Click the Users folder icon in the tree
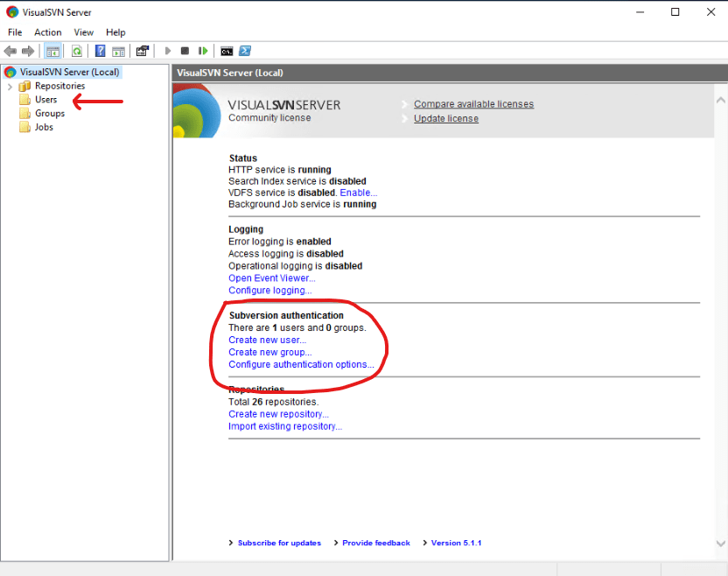 (x=24, y=100)
